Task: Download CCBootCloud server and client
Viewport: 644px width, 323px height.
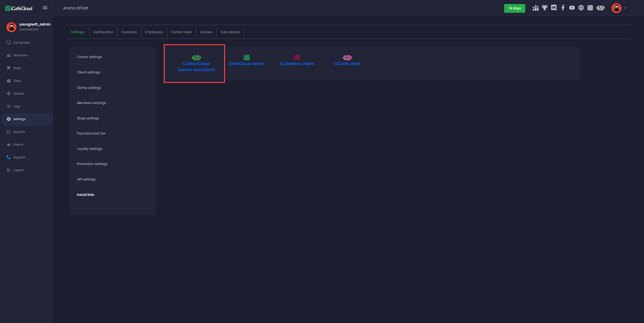Action: point(196,64)
